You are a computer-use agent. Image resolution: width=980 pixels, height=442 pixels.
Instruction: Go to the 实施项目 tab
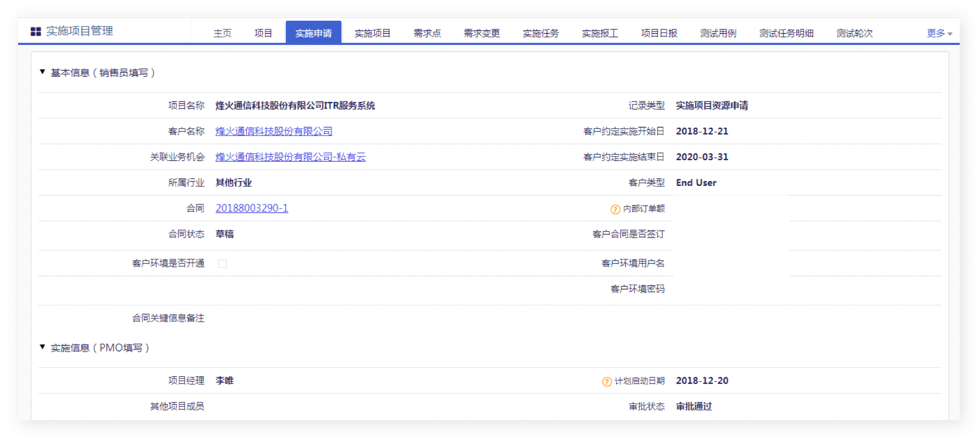click(372, 33)
